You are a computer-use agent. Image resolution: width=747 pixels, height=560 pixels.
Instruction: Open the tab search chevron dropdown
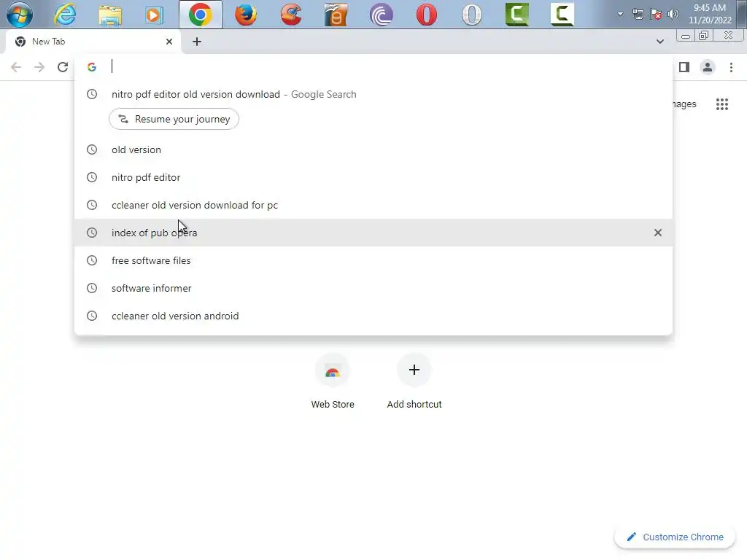pyautogui.click(x=659, y=42)
